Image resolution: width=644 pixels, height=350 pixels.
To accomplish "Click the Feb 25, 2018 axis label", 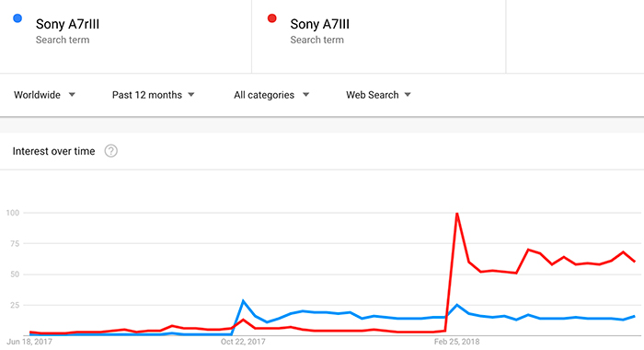I will [456, 342].
